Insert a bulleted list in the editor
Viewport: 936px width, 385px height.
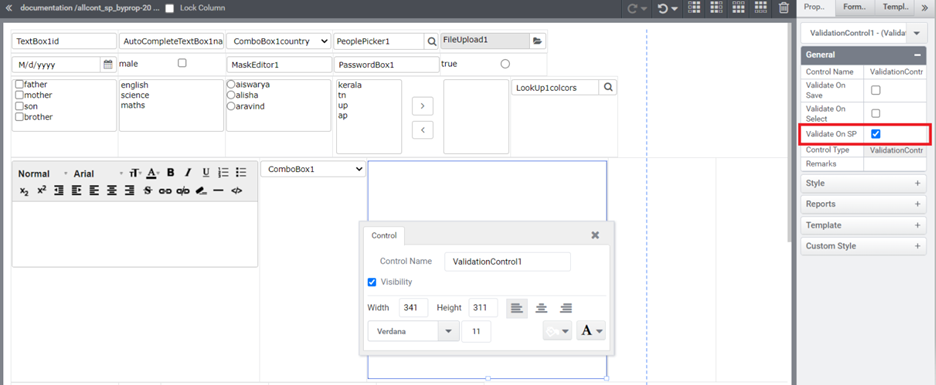241,173
